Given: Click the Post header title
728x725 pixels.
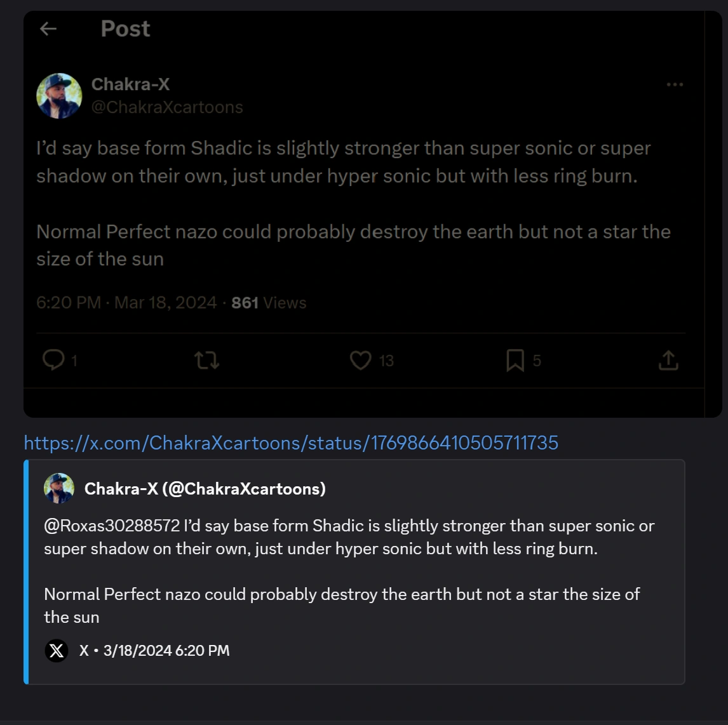Looking at the screenshot, I should coord(125,29).
